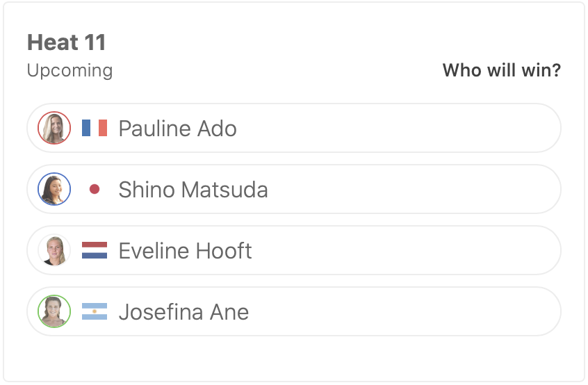Click the Eveline Hooft name text
Screen dimensions: 588x385
[x=185, y=251]
